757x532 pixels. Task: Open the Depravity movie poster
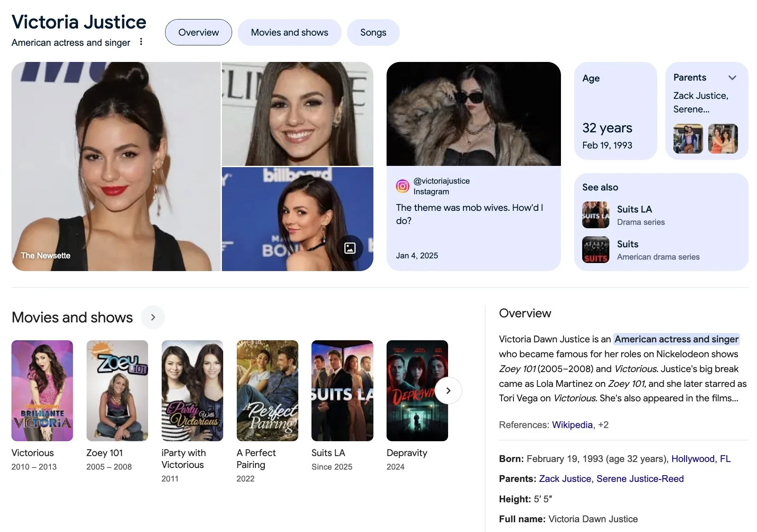click(x=417, y=391)
